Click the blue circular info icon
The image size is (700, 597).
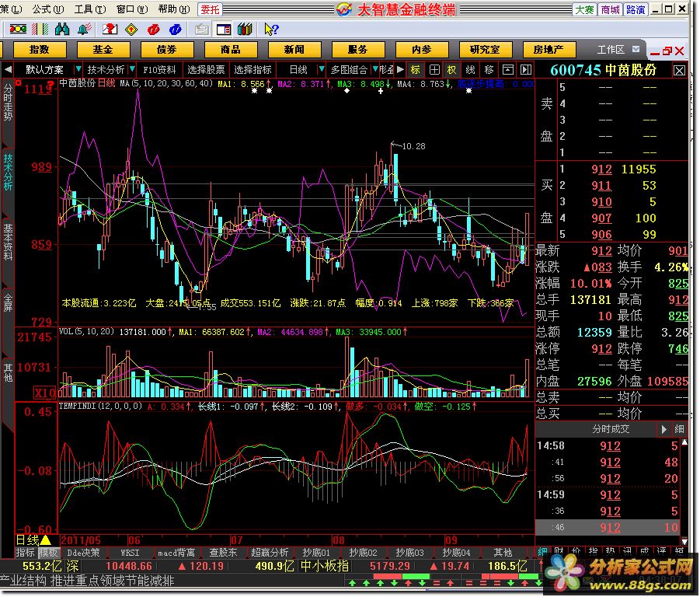[x=175, y=30]
